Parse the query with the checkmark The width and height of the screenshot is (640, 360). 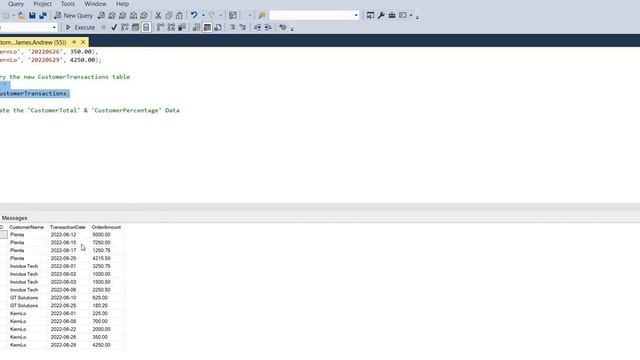coord(114,27)
